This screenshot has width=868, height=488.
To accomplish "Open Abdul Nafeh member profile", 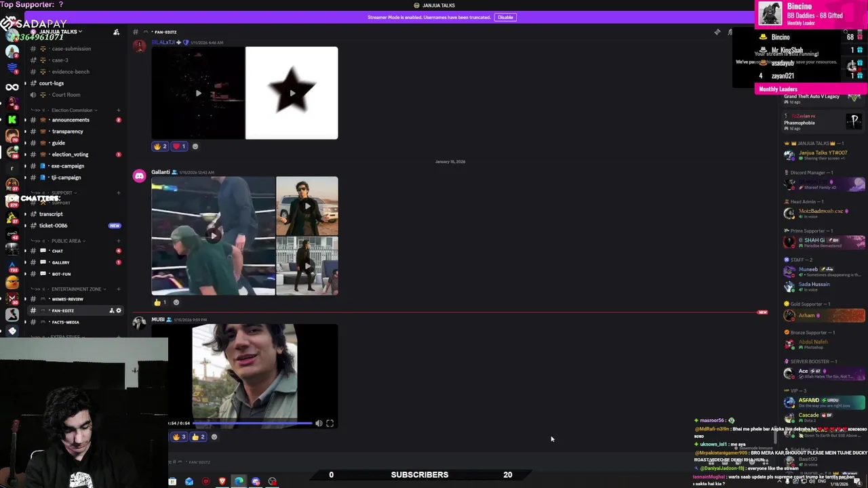I will [824, 344].
